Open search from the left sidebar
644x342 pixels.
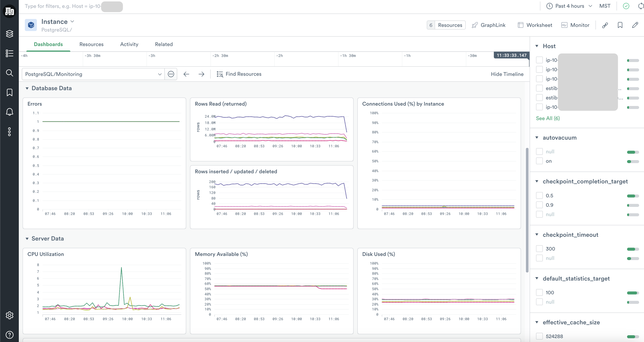pos(10,73)
